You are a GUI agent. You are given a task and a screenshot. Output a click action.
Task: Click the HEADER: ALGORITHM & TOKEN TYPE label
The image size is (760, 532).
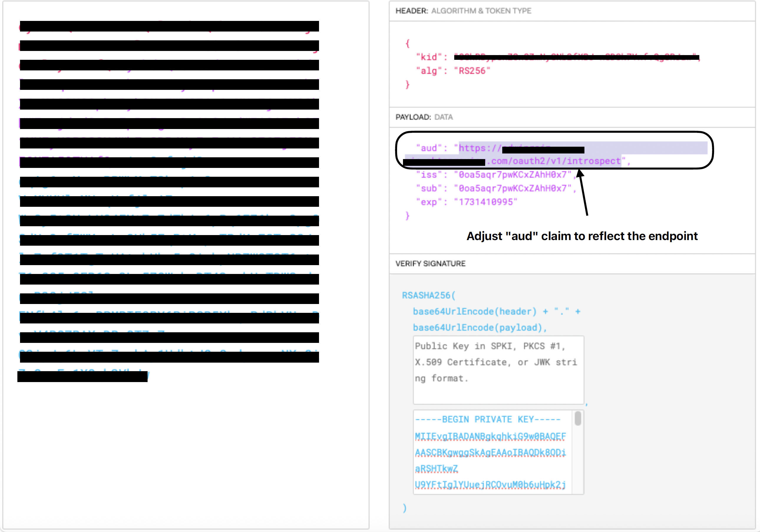pyautogui.click(x=462, y=11)
